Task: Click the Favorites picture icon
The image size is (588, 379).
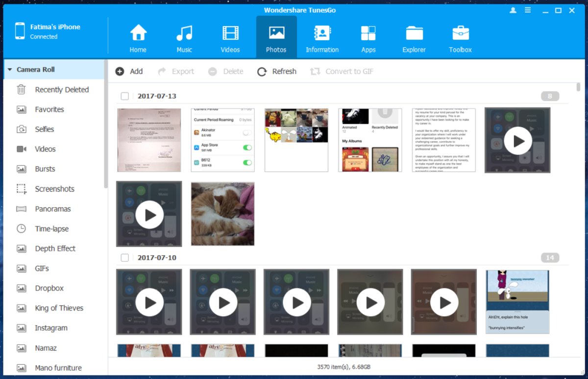Action: tap(21, 109)
